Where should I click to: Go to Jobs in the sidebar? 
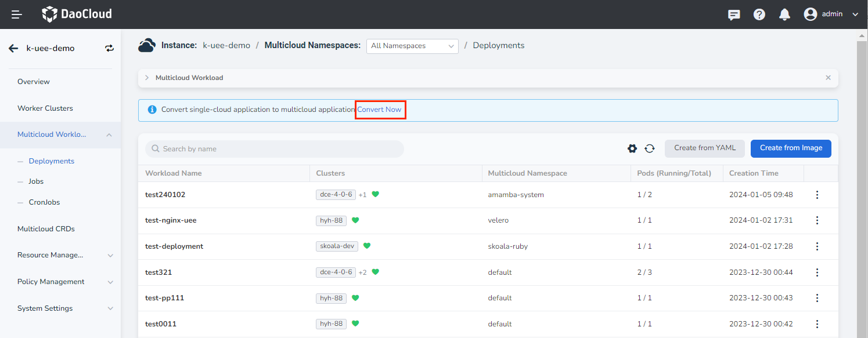[x=36, y=181]
